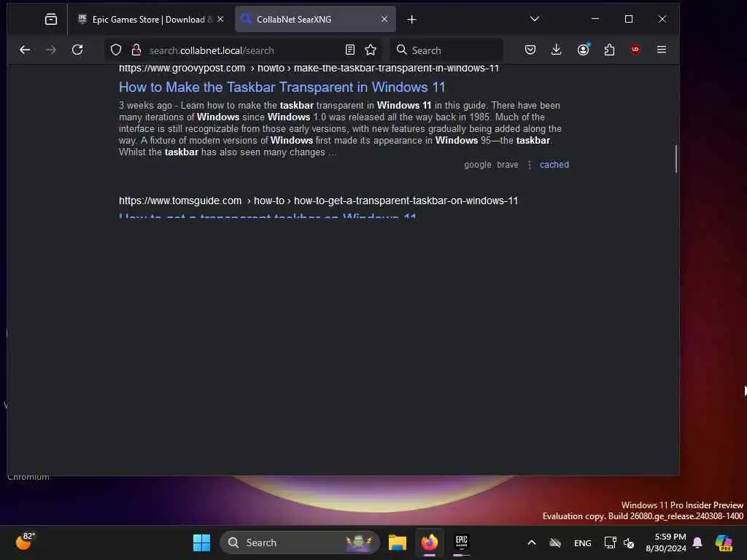Click the groovypost.com result URL
Screen dimensions: 747x560
click(309, 69)
